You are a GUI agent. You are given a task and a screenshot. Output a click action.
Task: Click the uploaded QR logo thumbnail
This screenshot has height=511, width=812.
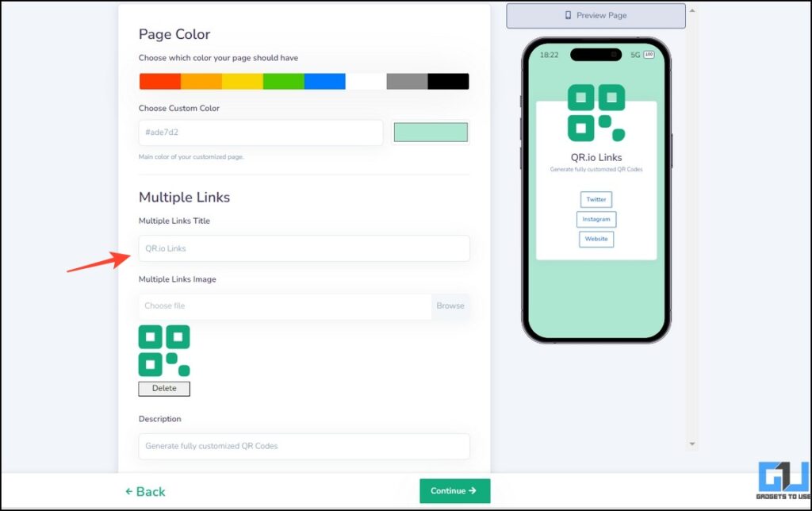tap(164, 351)
